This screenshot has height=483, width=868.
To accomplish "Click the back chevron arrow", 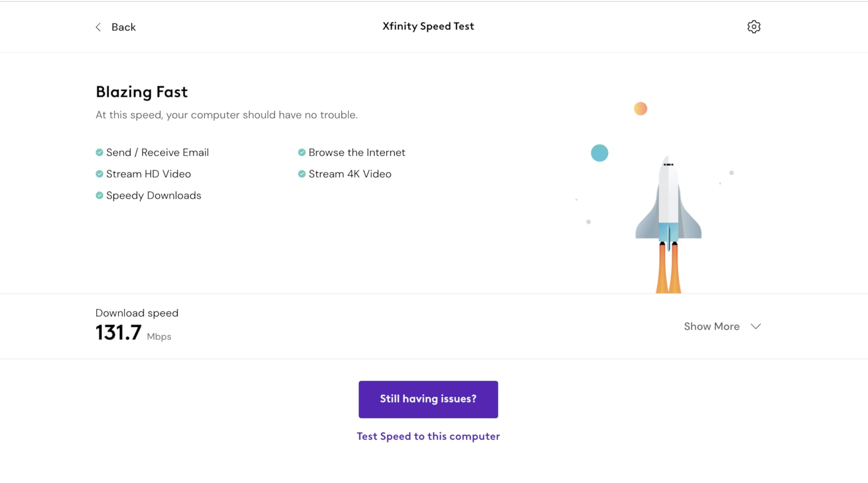I will (98, 27).
